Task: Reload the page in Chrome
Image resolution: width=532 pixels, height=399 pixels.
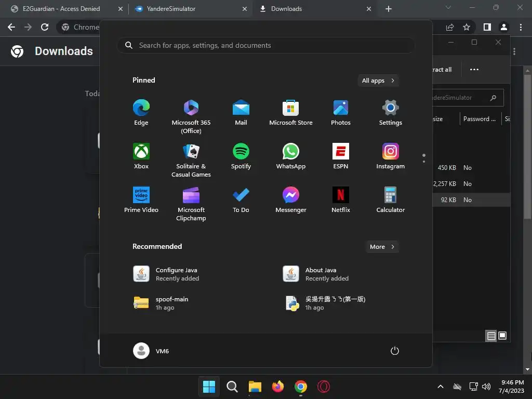Action: coord(45,27)
